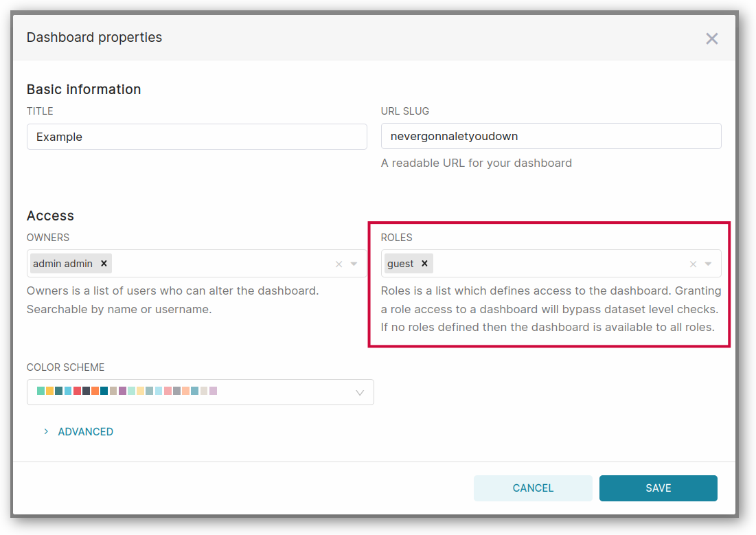Screen dimensions: 756x535
Task: Close the Dashboard properties dialog
Action: (x=711, y=38)
